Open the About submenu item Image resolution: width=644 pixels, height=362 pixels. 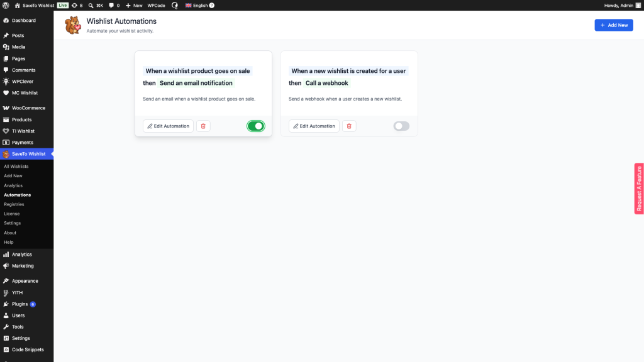(10, 233)
